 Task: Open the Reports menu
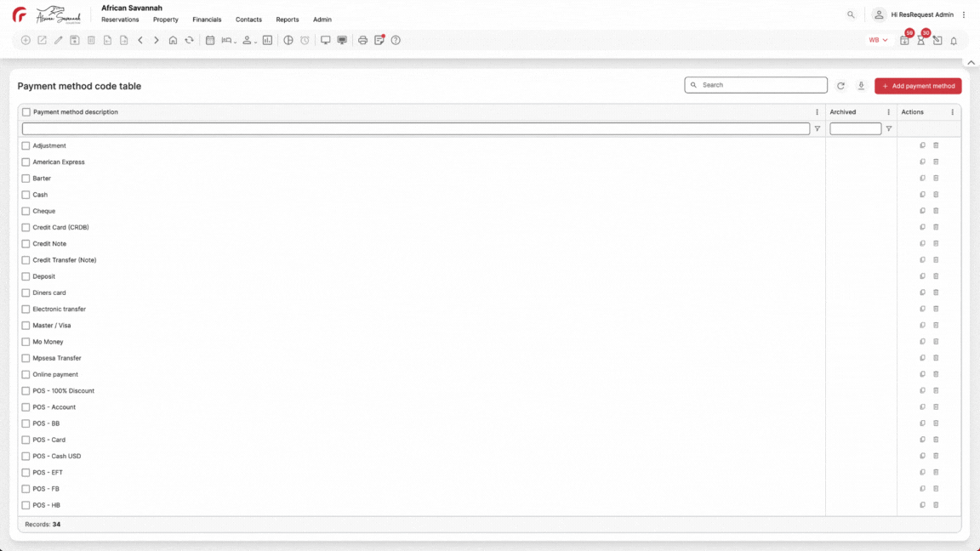(288, 20)
